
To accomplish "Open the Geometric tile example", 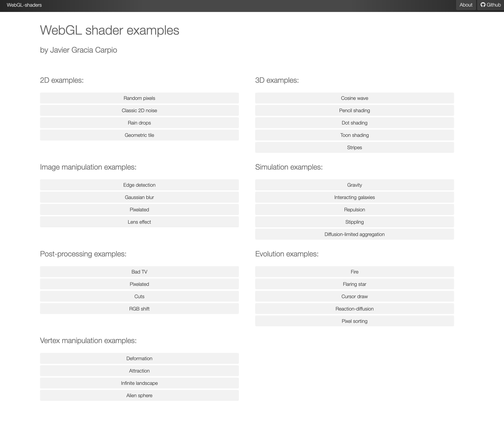I will tap(139, 135).
